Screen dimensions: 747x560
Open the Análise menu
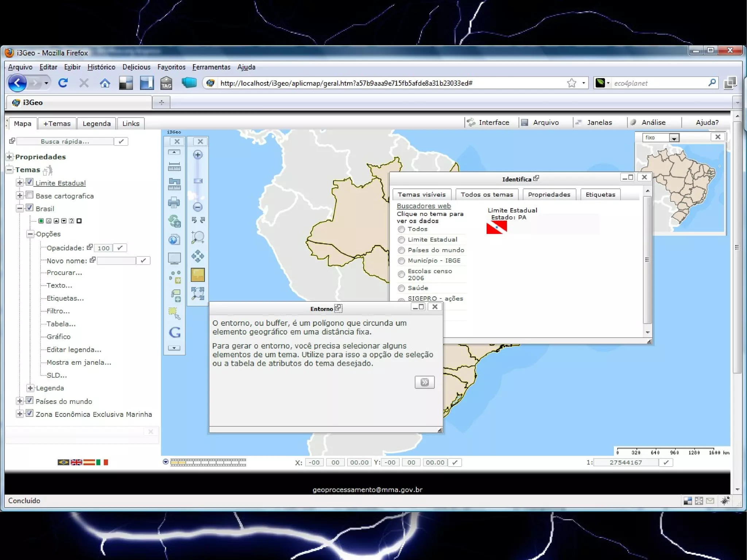point(653,123)
